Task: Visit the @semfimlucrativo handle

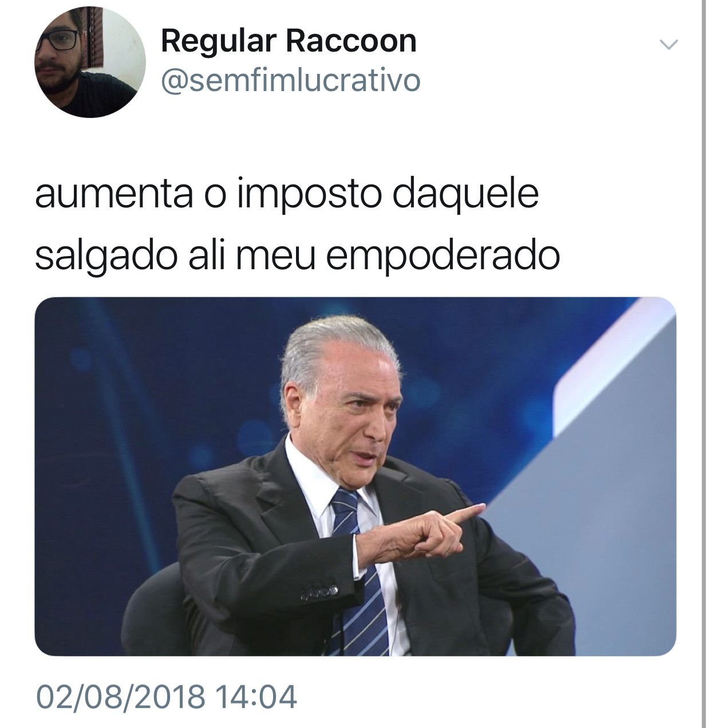Action: (x=291, y=81)
